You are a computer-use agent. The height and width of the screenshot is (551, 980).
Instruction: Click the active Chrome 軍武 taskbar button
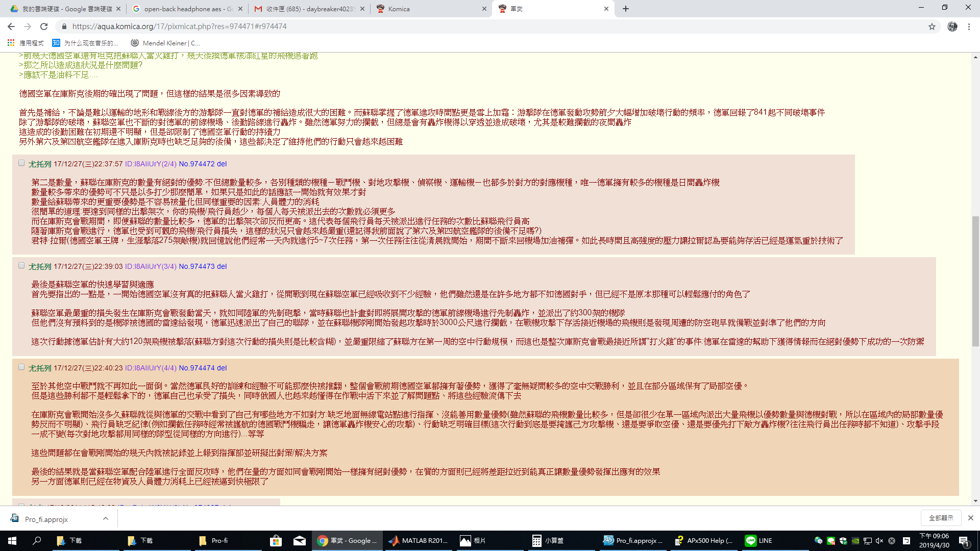coord(347,540)
